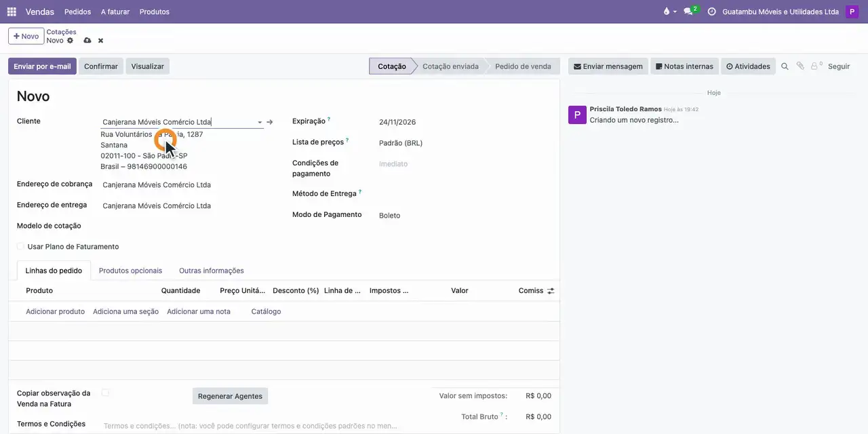Expand the Cliente dropdown arrow
Image resolution: width=868 pixels, height=434 pixels.
coord(259,123)
